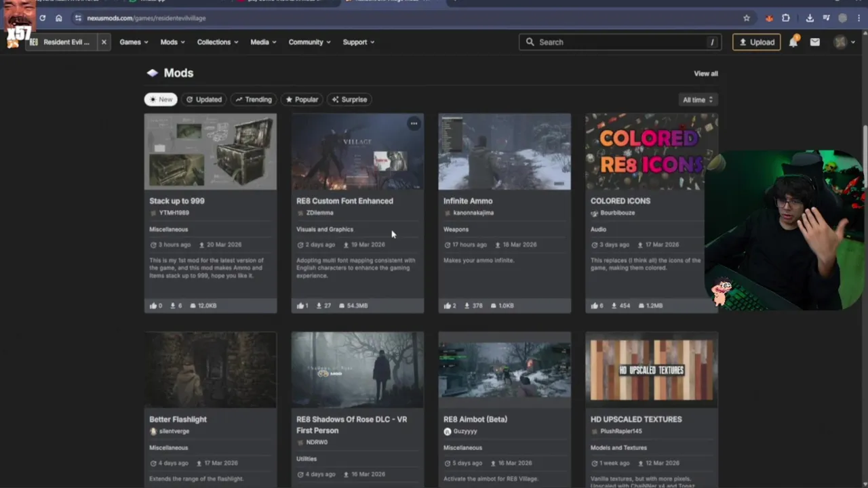This screenshot has height=488, width=868.
Task: Open the messages envelope icon
Action: click(815, 42)
